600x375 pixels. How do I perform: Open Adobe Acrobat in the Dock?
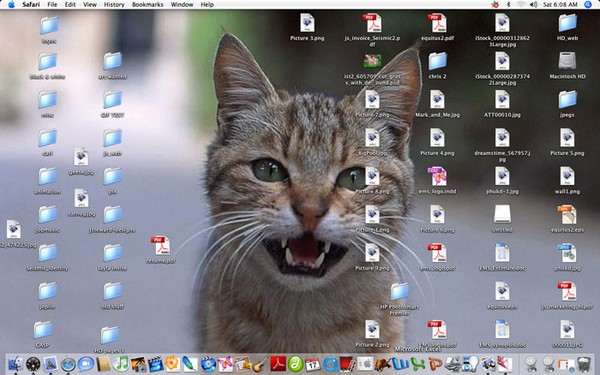(x=278, y=364)
